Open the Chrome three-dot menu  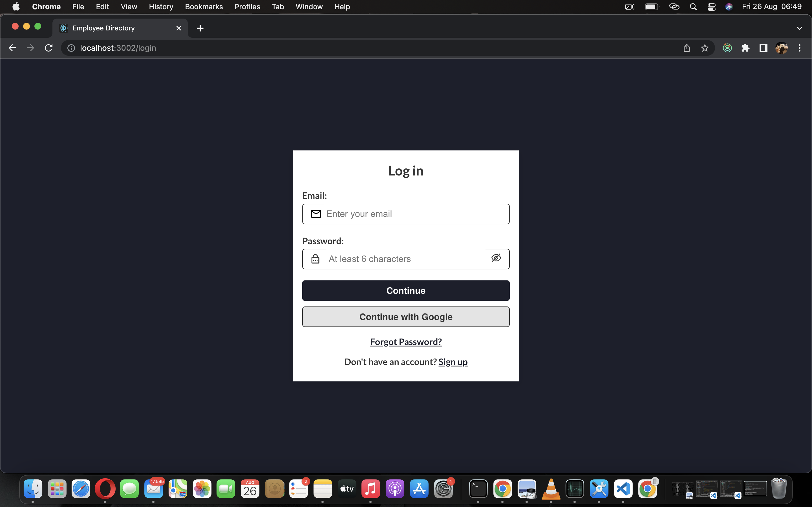(x=800, y=48)
